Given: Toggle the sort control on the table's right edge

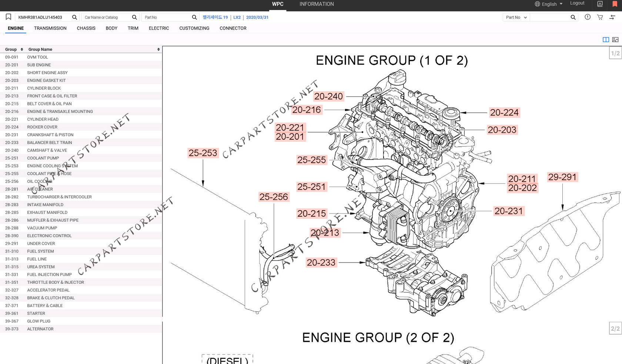Looking at the screenshot, I should 158,49.
